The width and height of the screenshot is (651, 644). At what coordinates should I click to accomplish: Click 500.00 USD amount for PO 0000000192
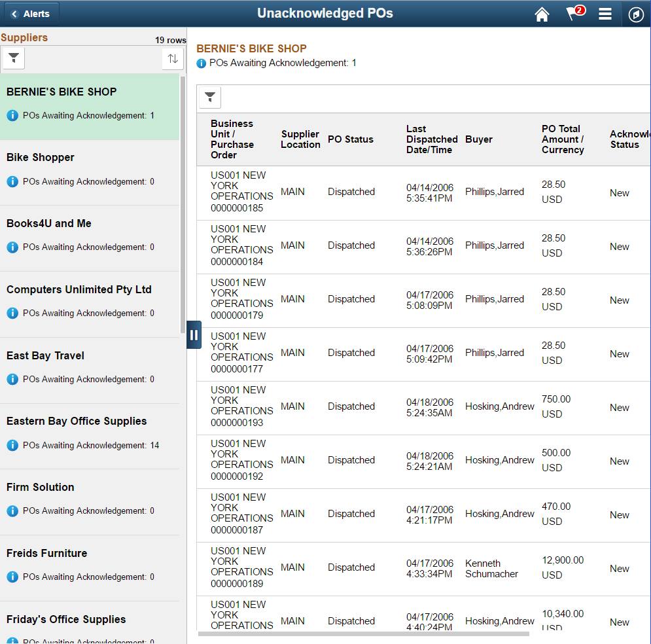point(556,460)
